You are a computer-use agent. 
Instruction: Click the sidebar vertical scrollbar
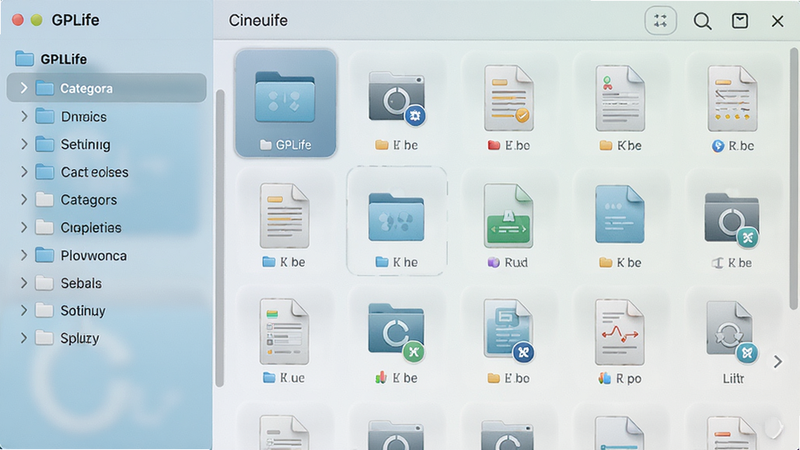pos(220,238)
